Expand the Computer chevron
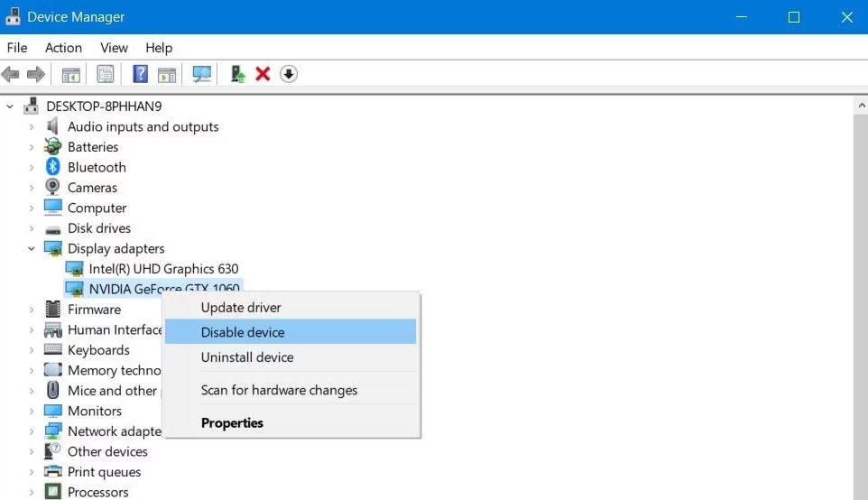Screen dimensions: 868x500 pos(32,208)
